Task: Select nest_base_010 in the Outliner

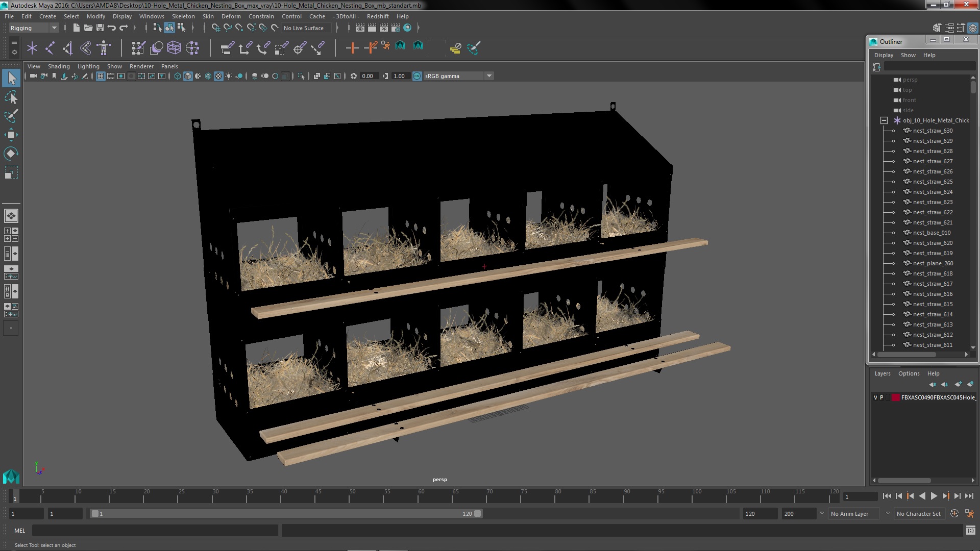Action: (x=932, y=233)
